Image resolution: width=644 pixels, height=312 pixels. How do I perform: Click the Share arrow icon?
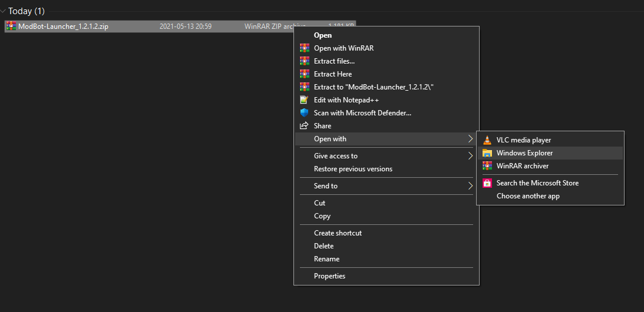point(305,125)
